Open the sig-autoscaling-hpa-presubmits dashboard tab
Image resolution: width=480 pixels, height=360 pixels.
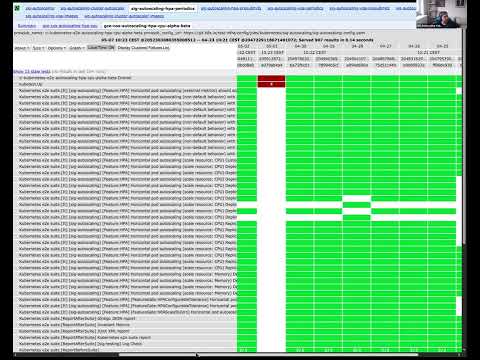[231, 8]
